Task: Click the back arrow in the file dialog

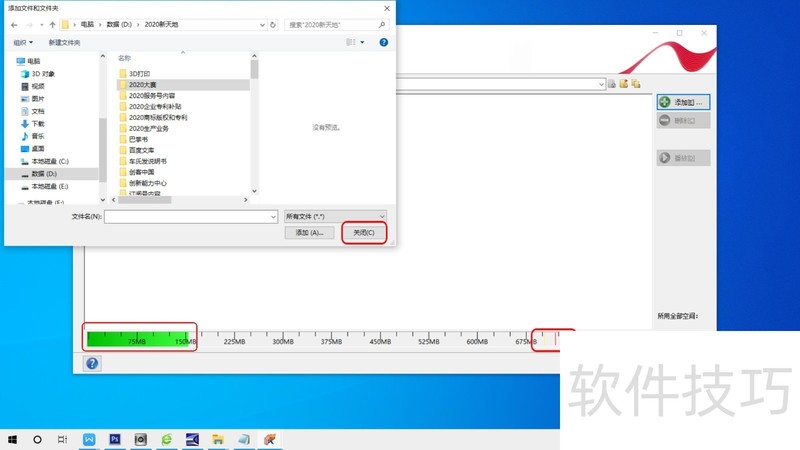Action: pyautogui.click(x=14, y=24)
